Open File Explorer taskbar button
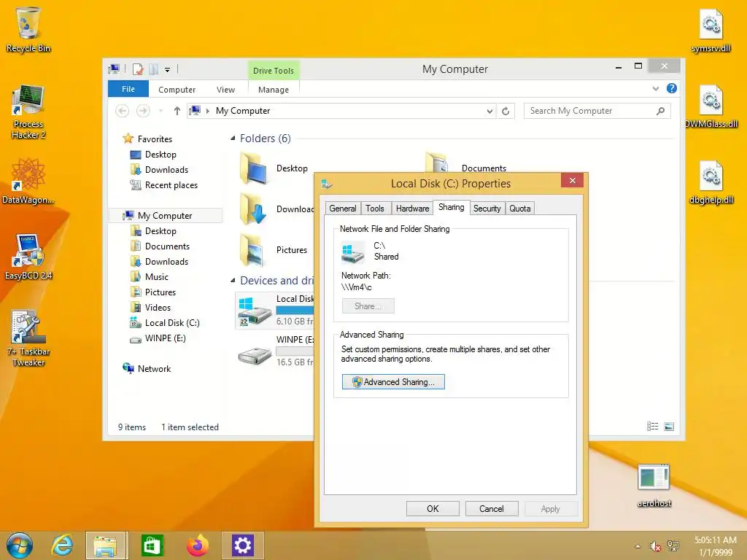Viewport: 747px width, 560px height. tap(107, 545)
